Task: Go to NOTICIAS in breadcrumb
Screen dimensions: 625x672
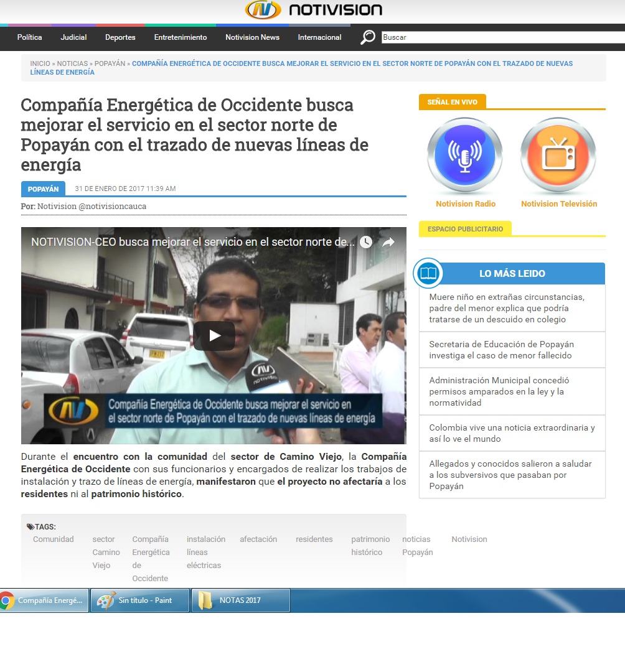Action: click(72, 63)
